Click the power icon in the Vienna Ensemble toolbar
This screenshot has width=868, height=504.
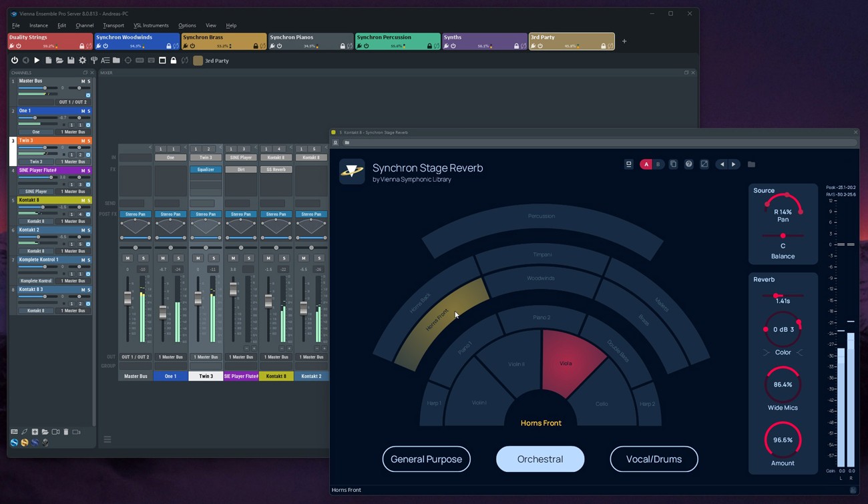tap(15, 61)
